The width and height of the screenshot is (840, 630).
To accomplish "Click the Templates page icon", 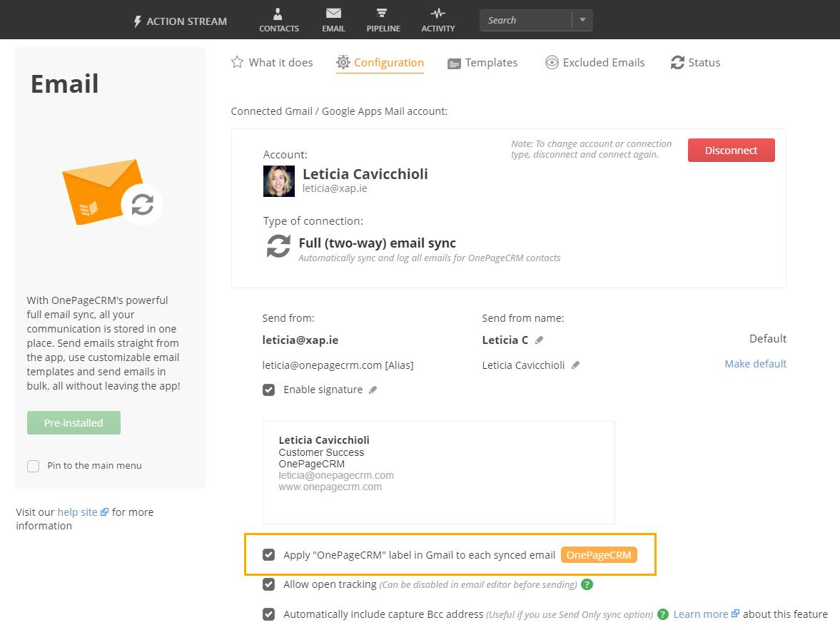I will [454, 63].
